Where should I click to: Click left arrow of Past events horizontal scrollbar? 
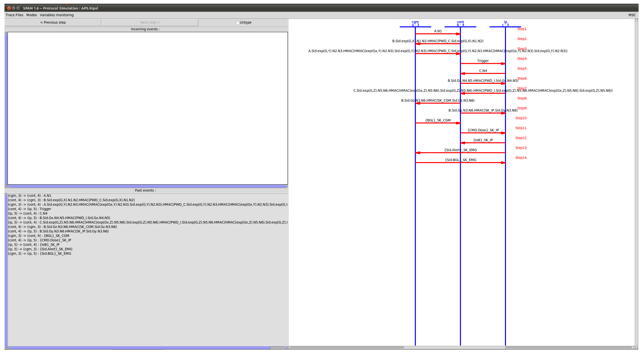click(9, 347)
